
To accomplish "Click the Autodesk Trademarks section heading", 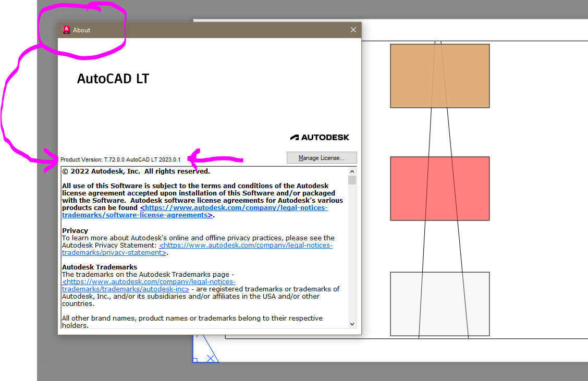I will 99,267.
